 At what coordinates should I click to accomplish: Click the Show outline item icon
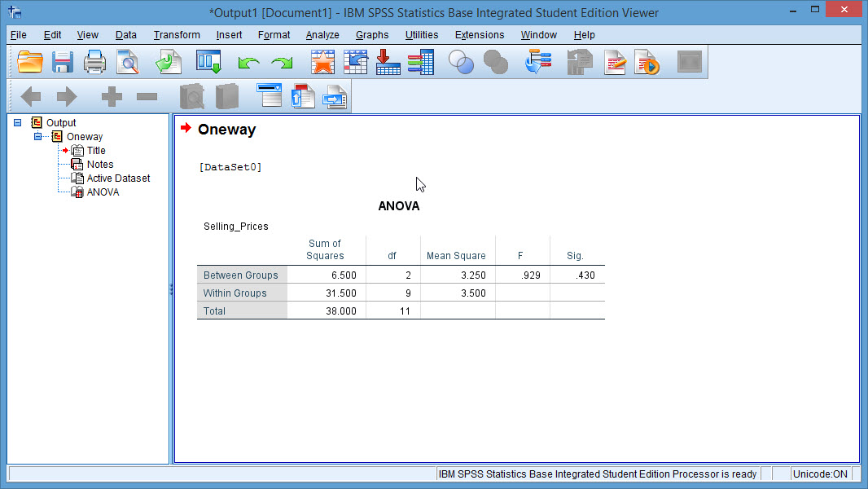tap(192, 96)
